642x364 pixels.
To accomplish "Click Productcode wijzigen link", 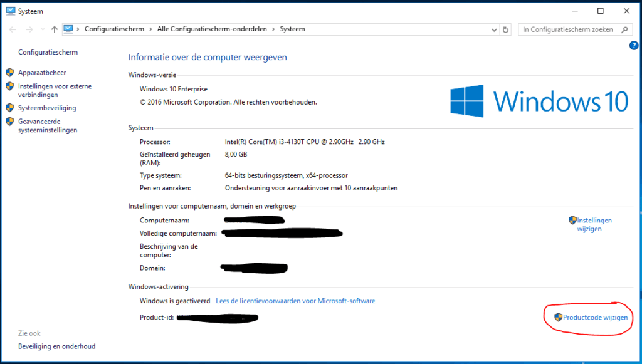I will [595, 318].
